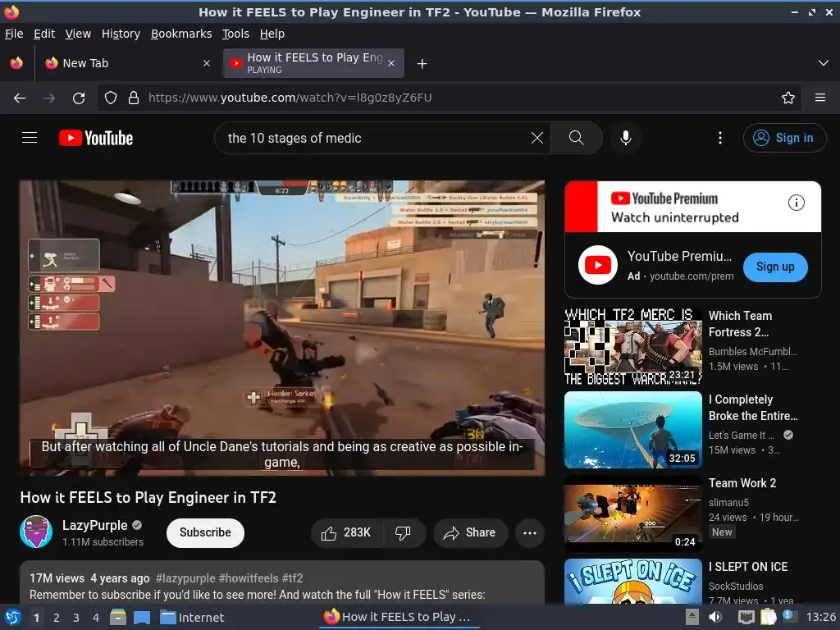
Task: Open the View menu
Action: tap(78, 34)
